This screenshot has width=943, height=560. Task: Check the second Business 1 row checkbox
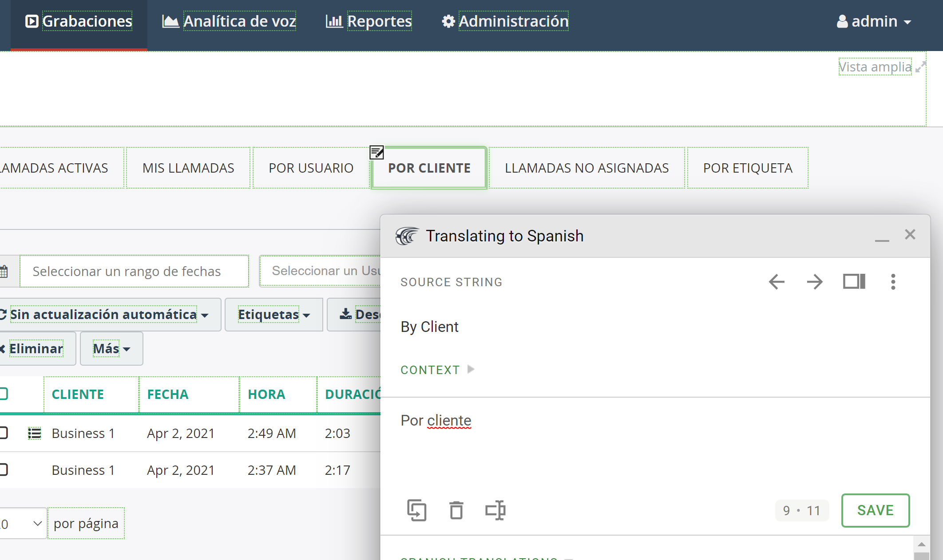coord(4,469)
